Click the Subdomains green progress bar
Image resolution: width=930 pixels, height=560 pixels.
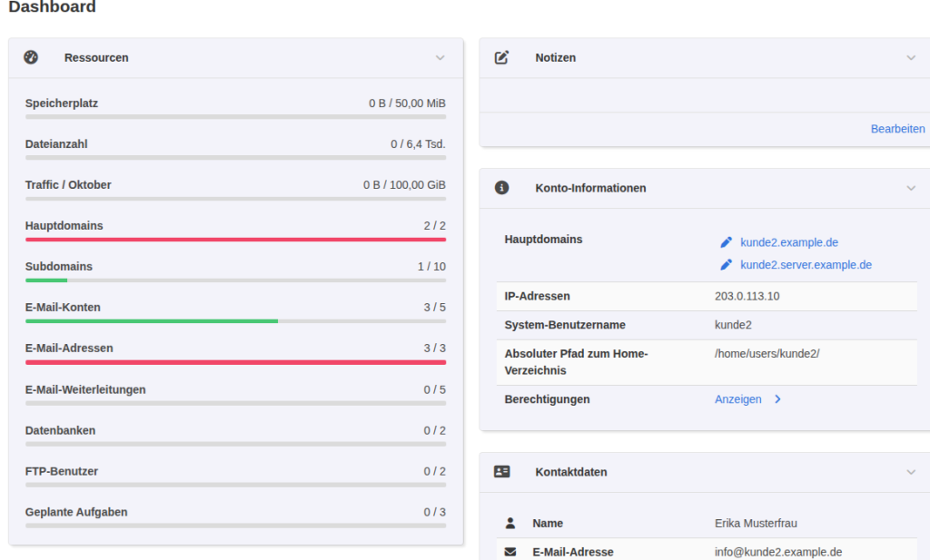235,280
